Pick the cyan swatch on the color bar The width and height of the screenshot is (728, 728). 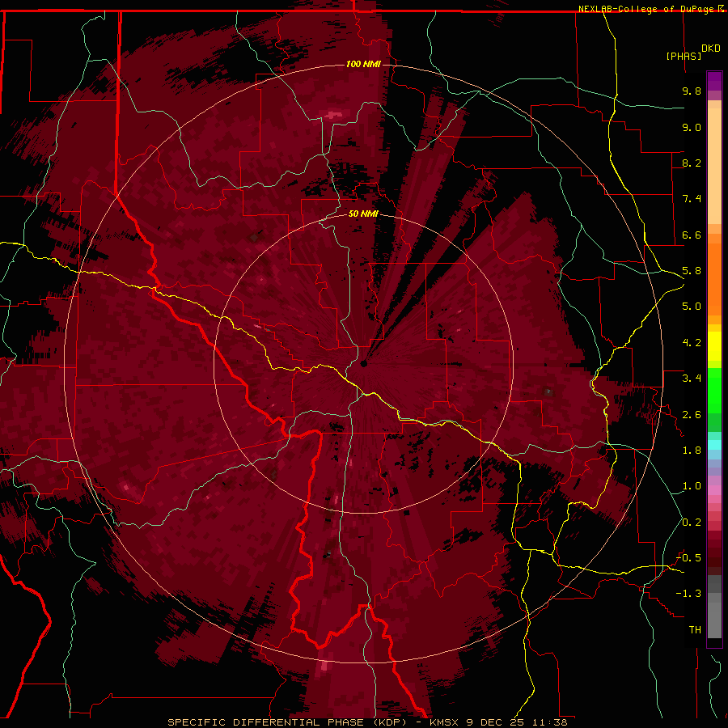[x=714, y=445]
